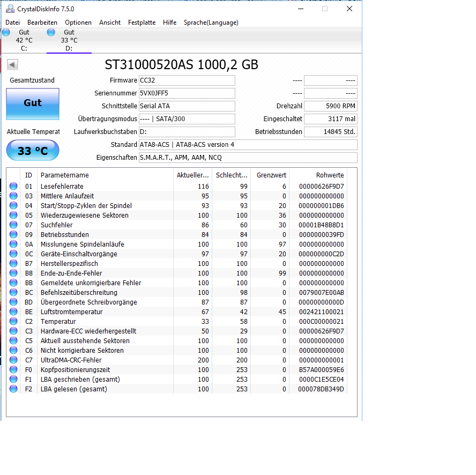Image resolution: width=476 pixels, height=475 pixels.
Task: Click status dot for Gemeldete unkorrigierbare Fehler
Action: point(13,283)
